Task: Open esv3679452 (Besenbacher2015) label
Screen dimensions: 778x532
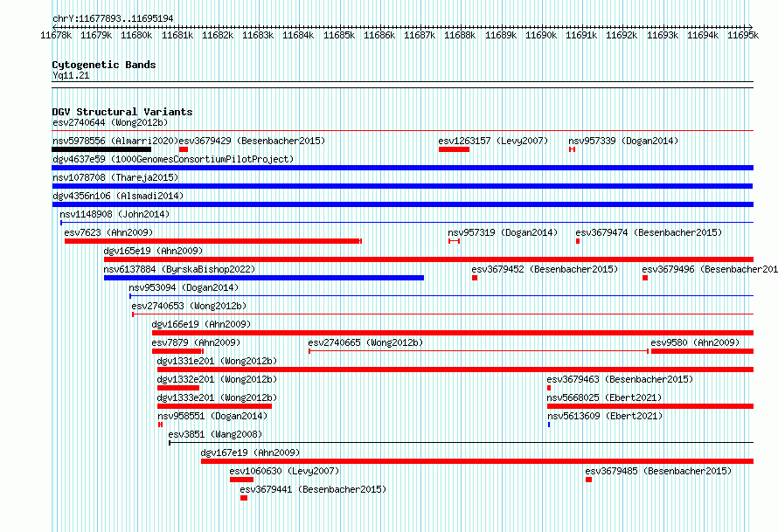Action: tap(545, 269)
